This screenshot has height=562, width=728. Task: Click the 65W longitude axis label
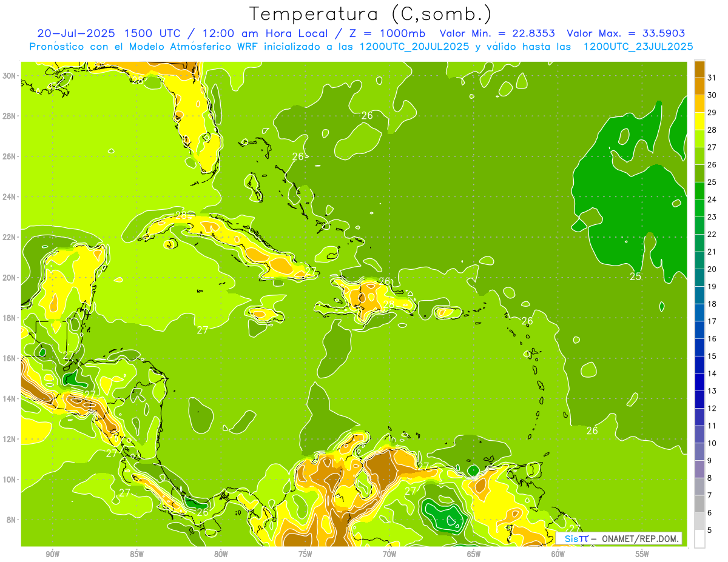pyautogui.click(x=474, y=554)
